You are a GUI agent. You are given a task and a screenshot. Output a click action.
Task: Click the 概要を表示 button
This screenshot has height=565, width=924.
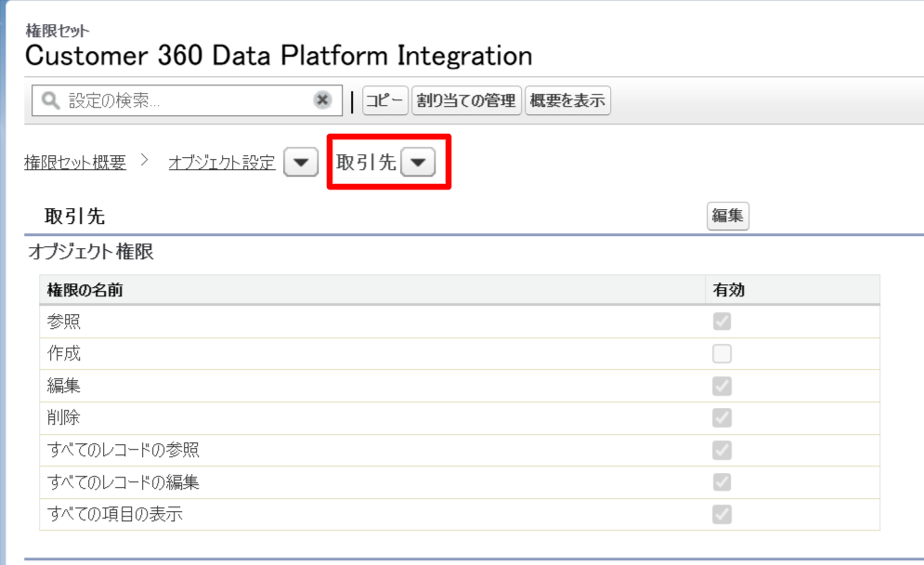point(567,100)
